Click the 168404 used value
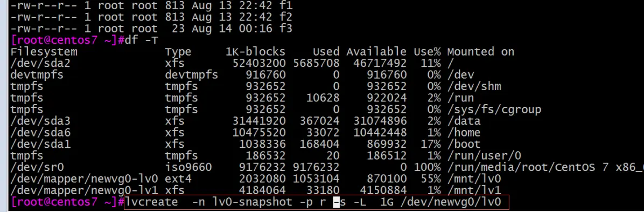The height and width of the screenshot is (212, 644). pyautogui.click(x=319, y=144)
